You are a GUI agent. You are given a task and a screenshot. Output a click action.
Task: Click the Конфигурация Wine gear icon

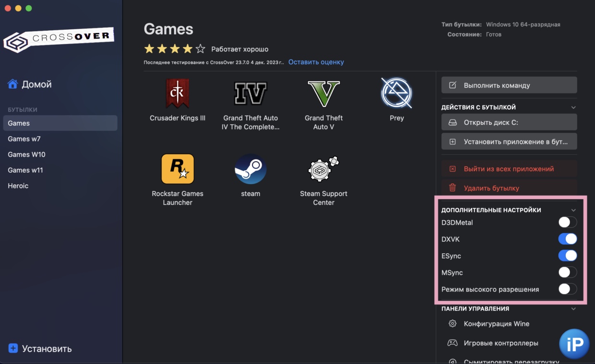[x=452, y=324]
